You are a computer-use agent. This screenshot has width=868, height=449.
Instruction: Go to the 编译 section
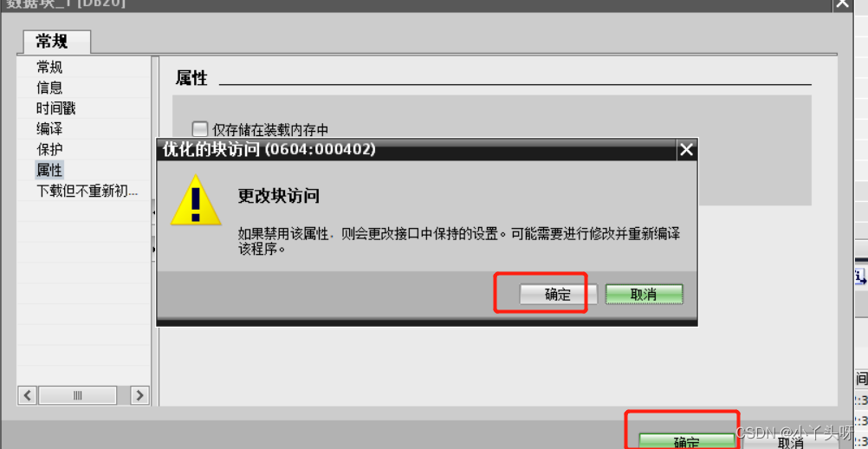pyautogui.click(x=49, y=128)
